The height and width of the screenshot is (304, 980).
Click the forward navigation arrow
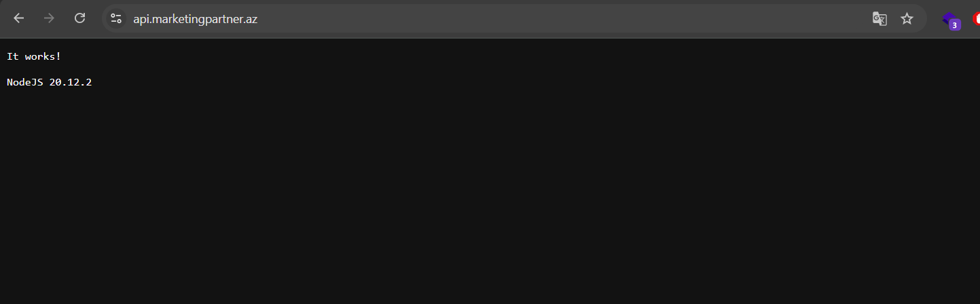click(x=49, y=18)
